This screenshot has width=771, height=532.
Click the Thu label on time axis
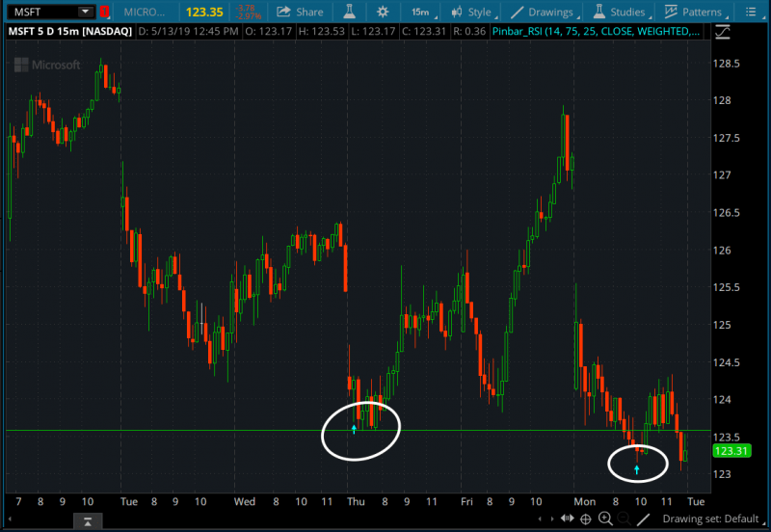356,501
